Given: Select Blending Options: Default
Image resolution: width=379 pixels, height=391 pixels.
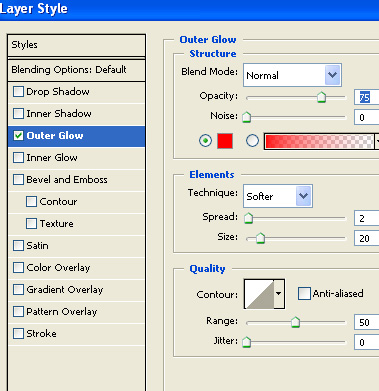Looking at the screenshot, I should pos(76,70).
